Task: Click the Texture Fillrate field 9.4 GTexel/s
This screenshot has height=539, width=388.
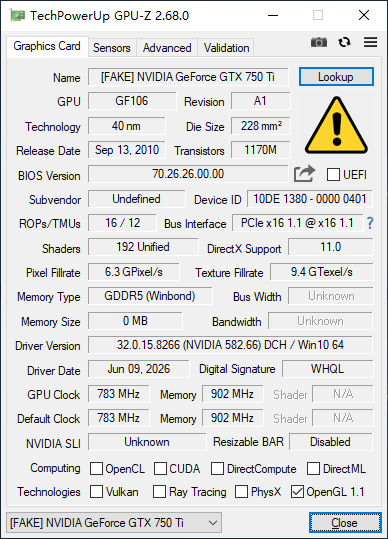Action: pos(322,272)
